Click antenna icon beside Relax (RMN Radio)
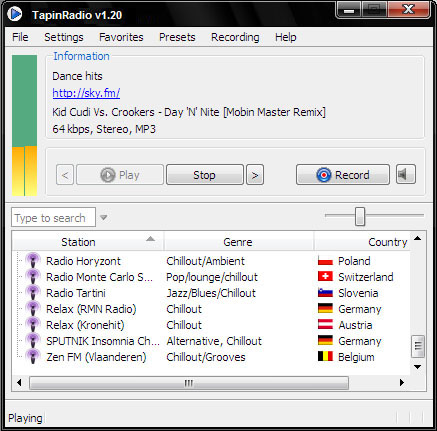The height and width of the screenshot is (431, 437). click(x=33, y=309)
